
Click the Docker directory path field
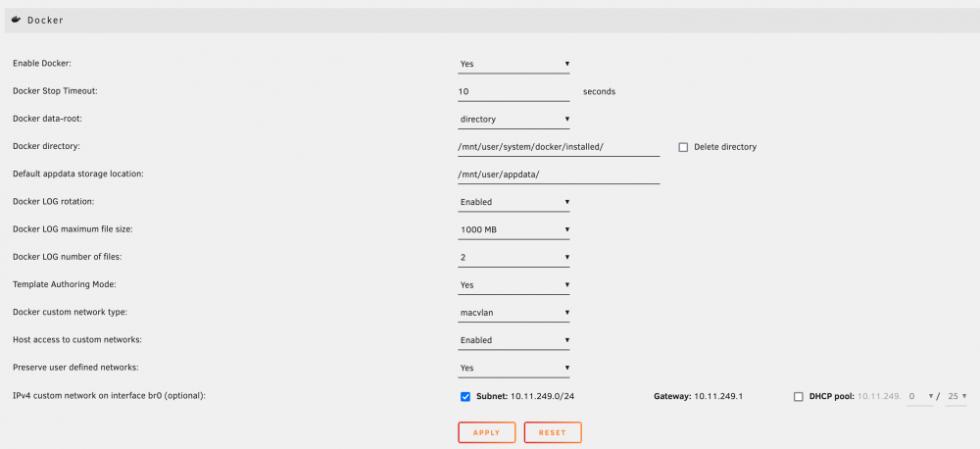click(x=559, y=147)
